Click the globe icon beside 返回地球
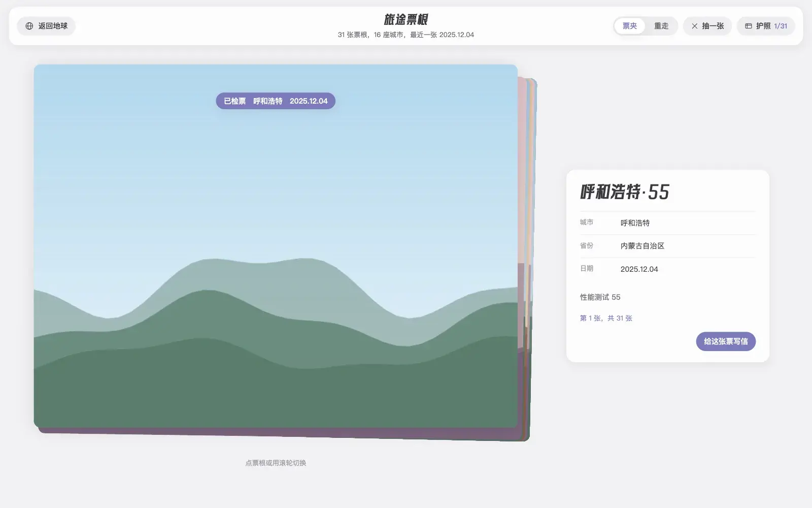The height and width of the screenshot is (508, 812). click(x=29, y=26)
